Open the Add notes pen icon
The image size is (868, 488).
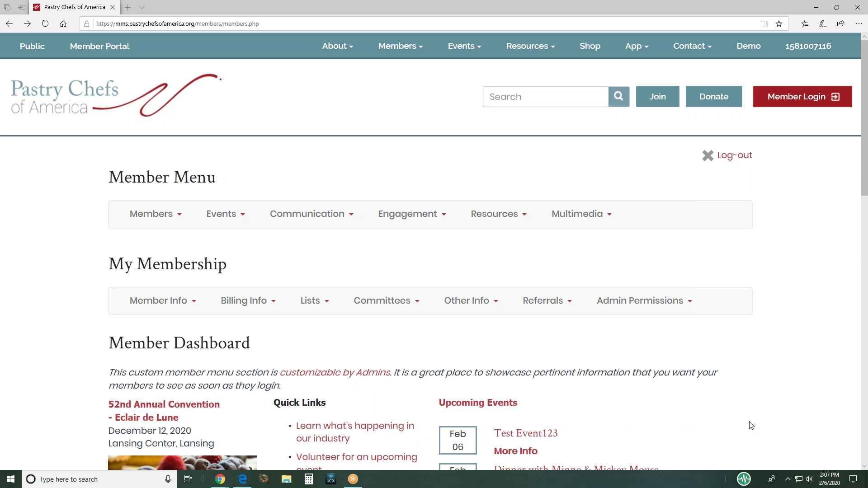click(x=823, y=23)
